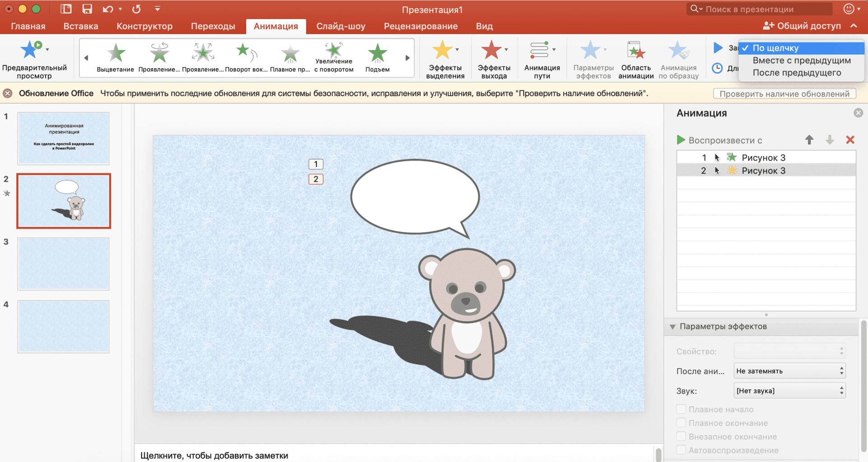
Task: Select slide 1 thumbnail
Action: pos(64,139)
